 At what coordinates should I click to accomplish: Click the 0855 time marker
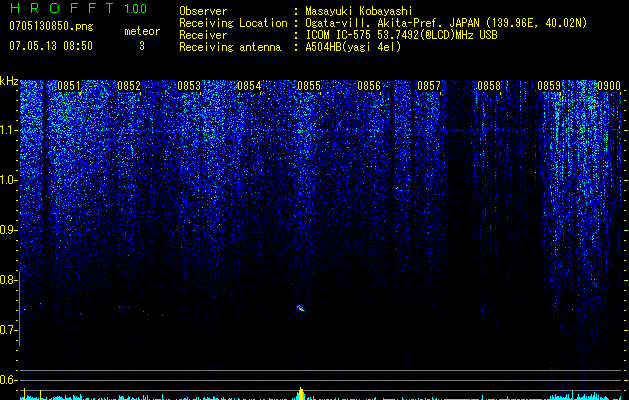coord(309,86)
